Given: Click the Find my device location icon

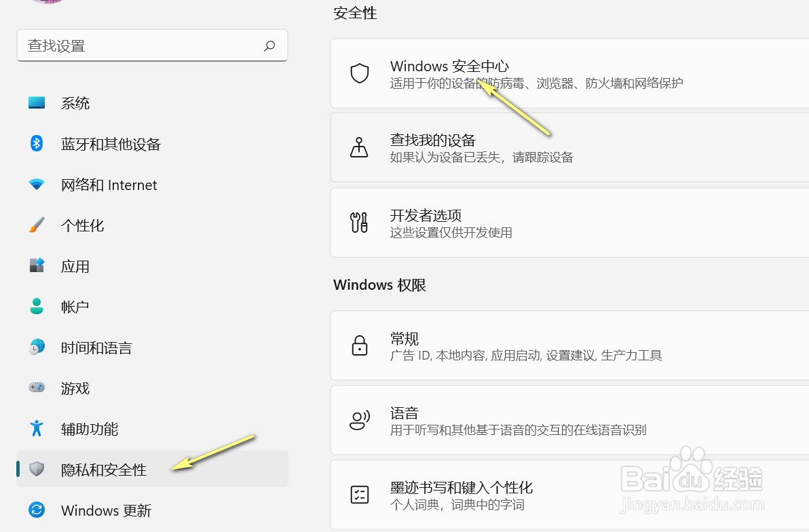Looking at the screenshot, I should pyautogui.click(x=359, y=147).
